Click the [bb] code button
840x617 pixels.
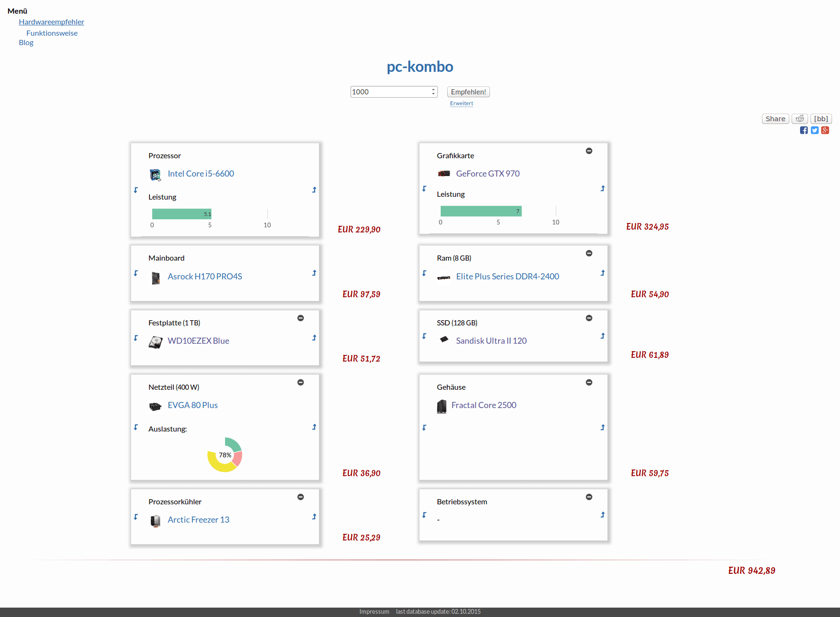[x=821, y=119]
